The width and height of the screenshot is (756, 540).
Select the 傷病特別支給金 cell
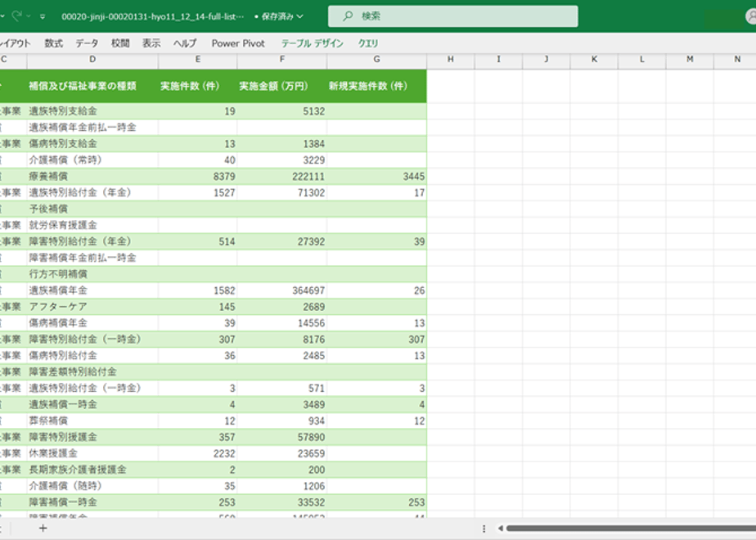92,144
